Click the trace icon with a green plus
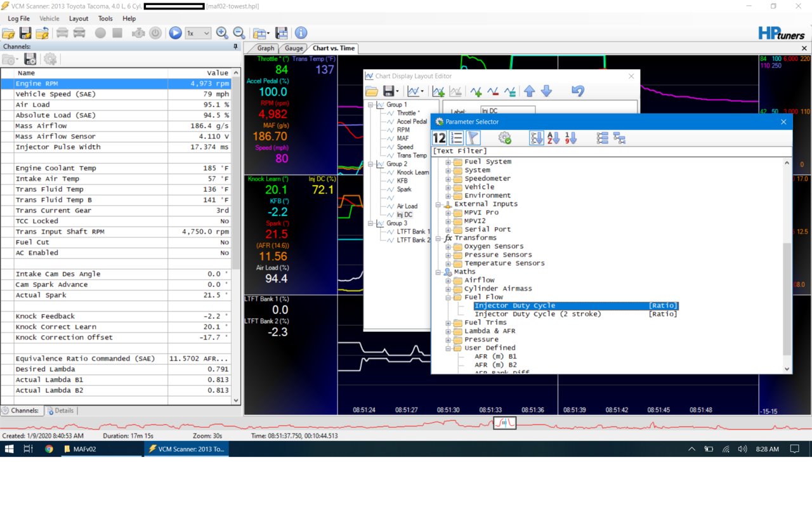 coord(476,92)
